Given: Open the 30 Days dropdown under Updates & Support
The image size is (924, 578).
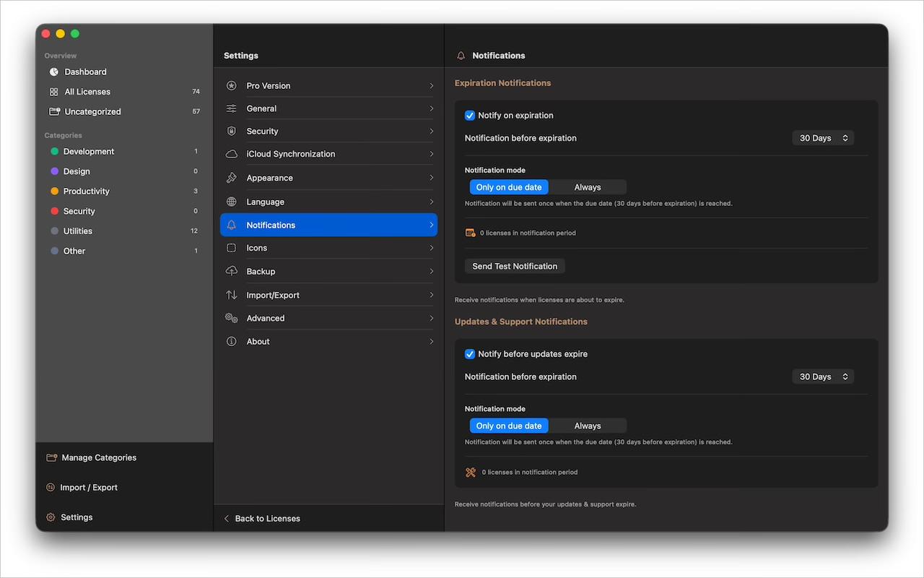Looking at the screenshot, I should tap(823, 376).
